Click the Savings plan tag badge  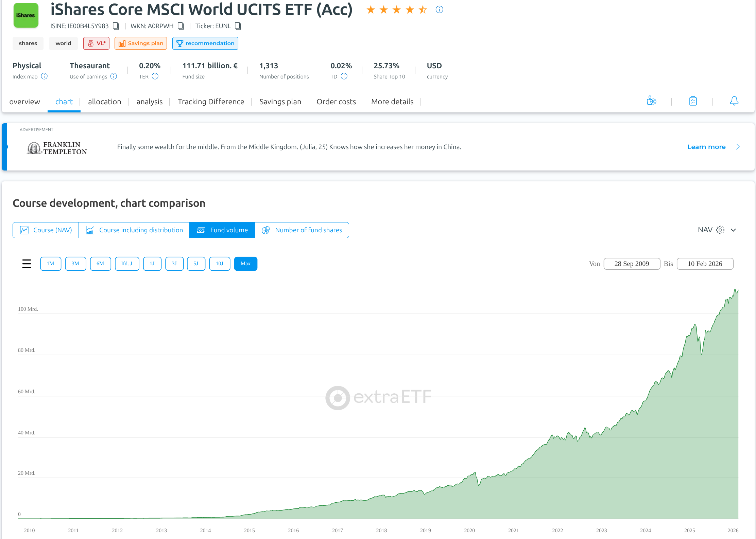[x=141, y=43]
